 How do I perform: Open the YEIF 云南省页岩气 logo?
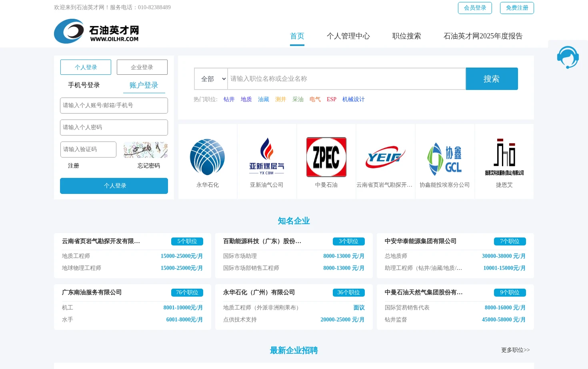(385, 157)
